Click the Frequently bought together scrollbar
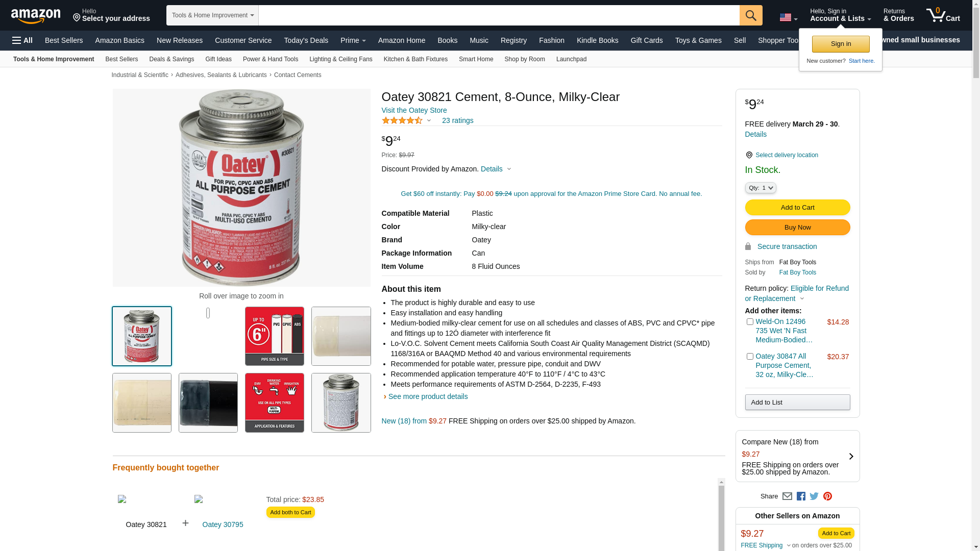 point(721,514)
